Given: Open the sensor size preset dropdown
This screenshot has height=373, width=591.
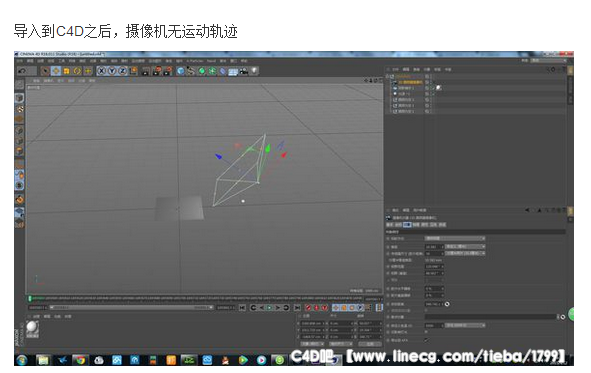Looking at the screenshot, I should click(x=465, y=254).
